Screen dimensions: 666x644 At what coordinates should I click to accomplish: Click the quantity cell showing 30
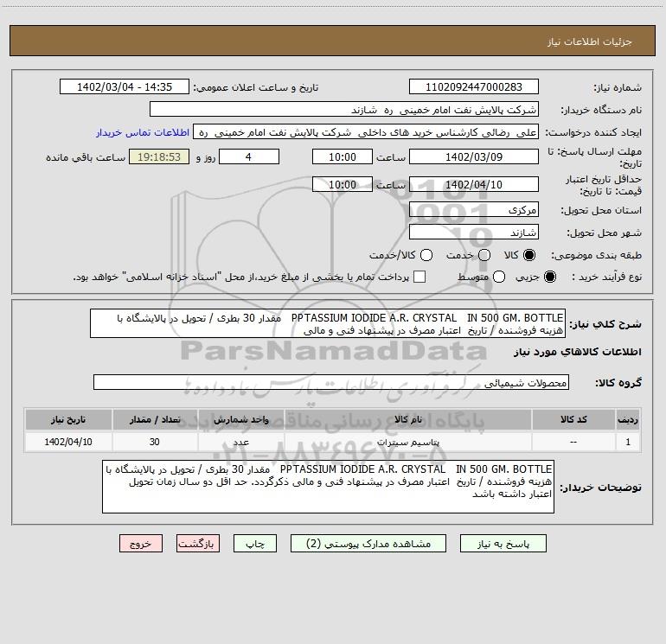tap(155, 442)
